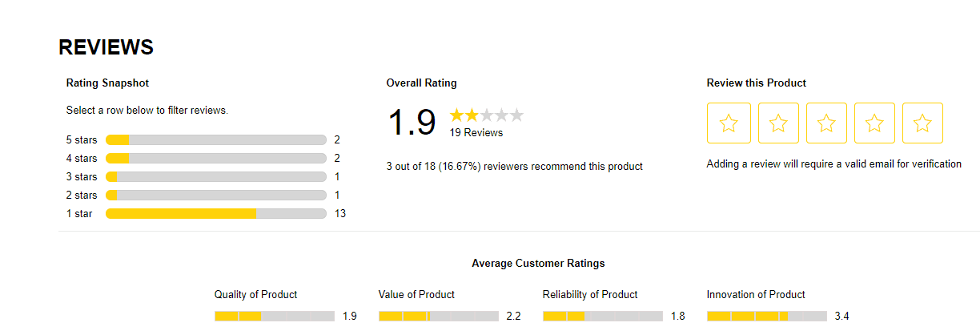Click the REVIEWS heading
The height and width of the screenshot is (335, 980).
[x=106, y=47]
